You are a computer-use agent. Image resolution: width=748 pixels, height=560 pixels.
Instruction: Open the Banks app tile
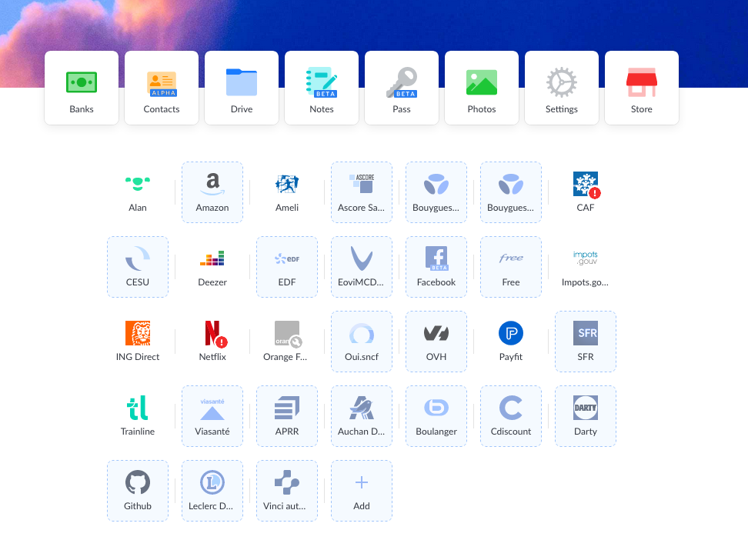pos(82,88)
